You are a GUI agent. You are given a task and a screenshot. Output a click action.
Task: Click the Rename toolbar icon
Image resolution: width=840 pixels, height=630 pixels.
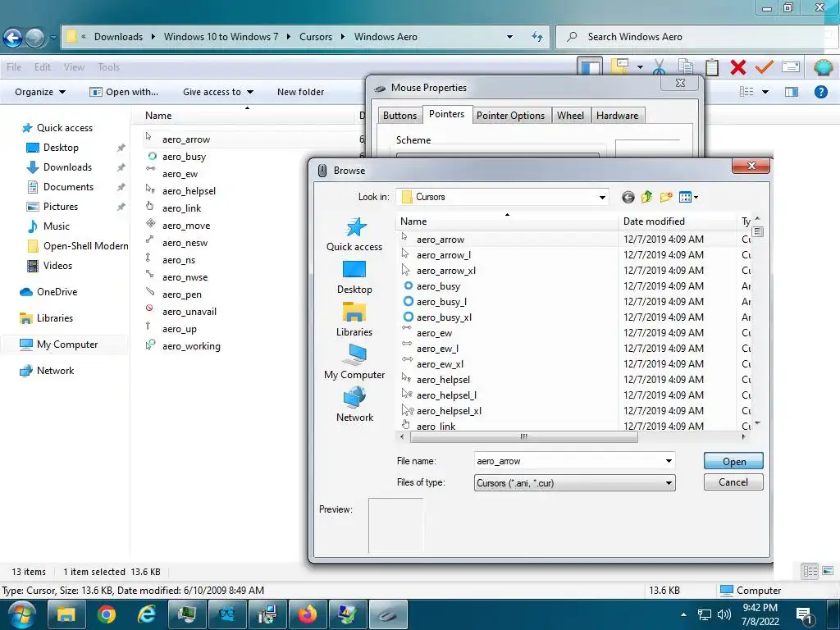pyautogui.click(x=791, y=67)
